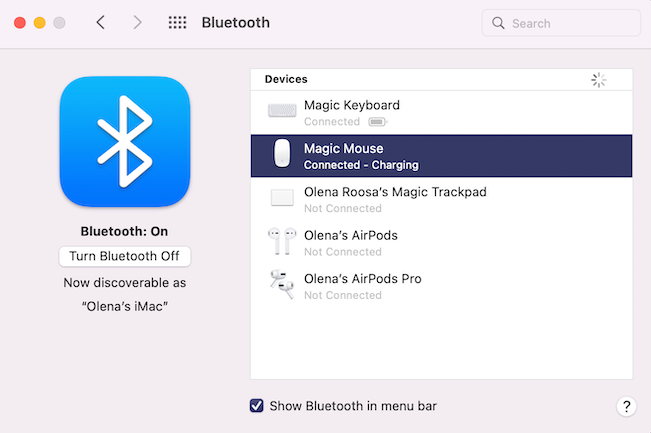
Task: Click the Magic Mouse device icon
Action: pos(282,155)
